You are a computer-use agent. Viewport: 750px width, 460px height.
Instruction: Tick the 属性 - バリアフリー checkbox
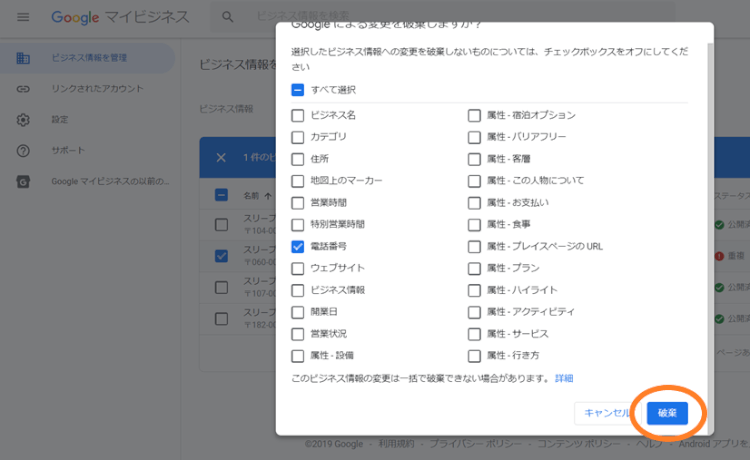[474, 137]
